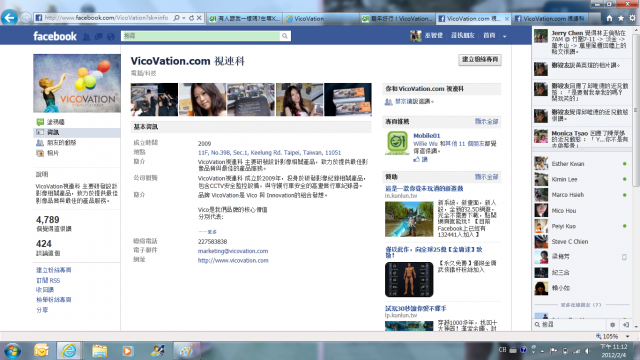This screenshot has height=360, width=640.
Task: Open the browser Home icon
Action: [x=609, y=18]
